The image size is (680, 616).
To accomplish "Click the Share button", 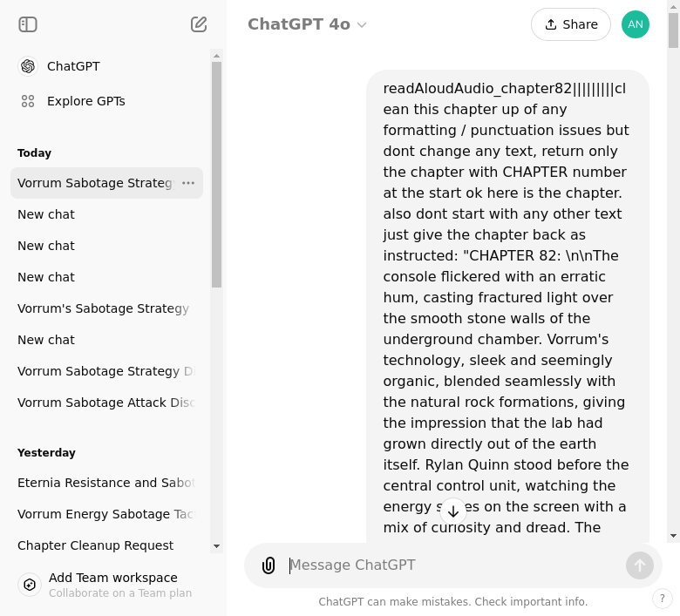I will pyautogui.click(x=571, y=24).
